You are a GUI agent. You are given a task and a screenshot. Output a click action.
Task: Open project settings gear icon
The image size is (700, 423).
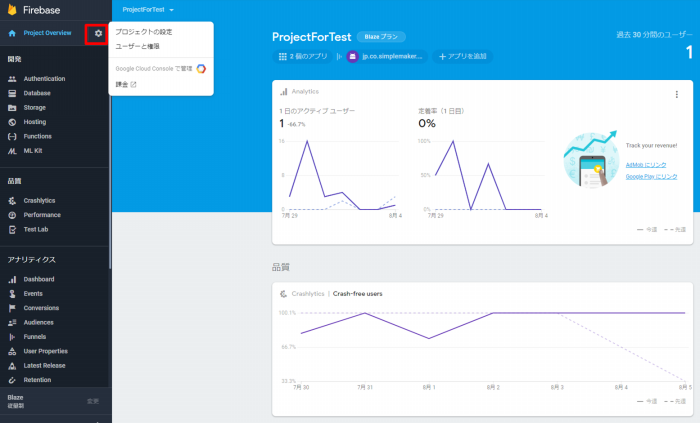pyautogui.click(x=98, y=33)
